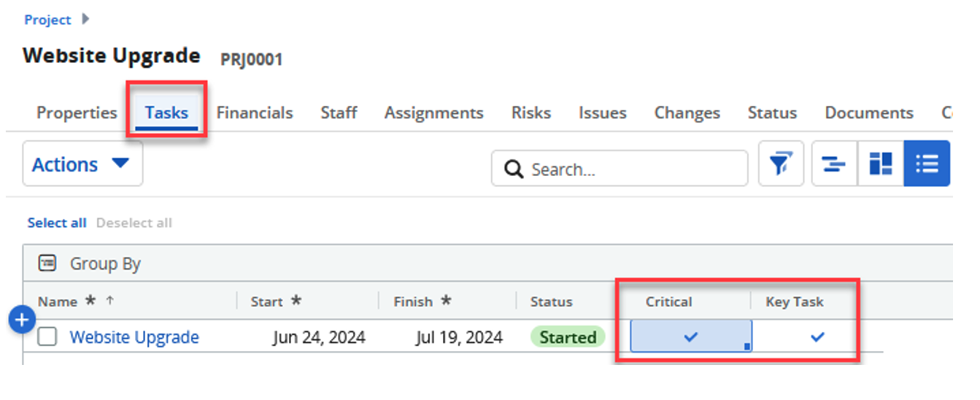Open the Changes tab
Screen dimensions: 980x400
[687, 113]
